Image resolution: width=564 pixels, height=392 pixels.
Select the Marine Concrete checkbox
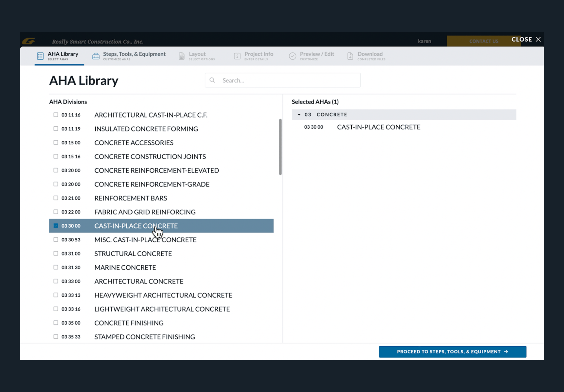click(56, 267)
